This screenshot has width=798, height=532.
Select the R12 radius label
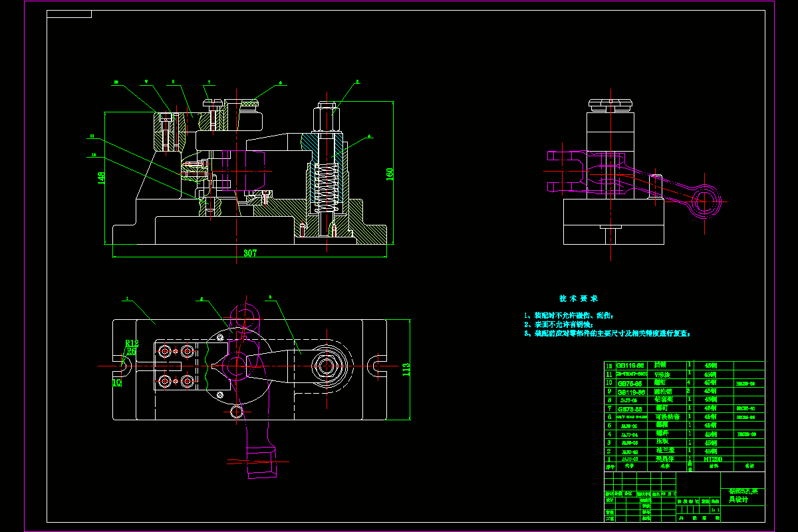pyautogui.click(x=132, y=343)
